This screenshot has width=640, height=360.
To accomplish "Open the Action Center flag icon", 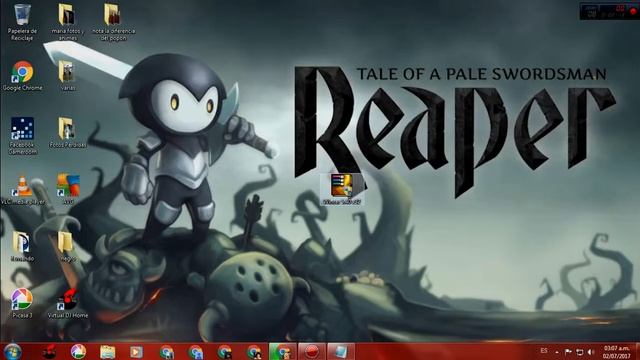I will pos(568,351).
